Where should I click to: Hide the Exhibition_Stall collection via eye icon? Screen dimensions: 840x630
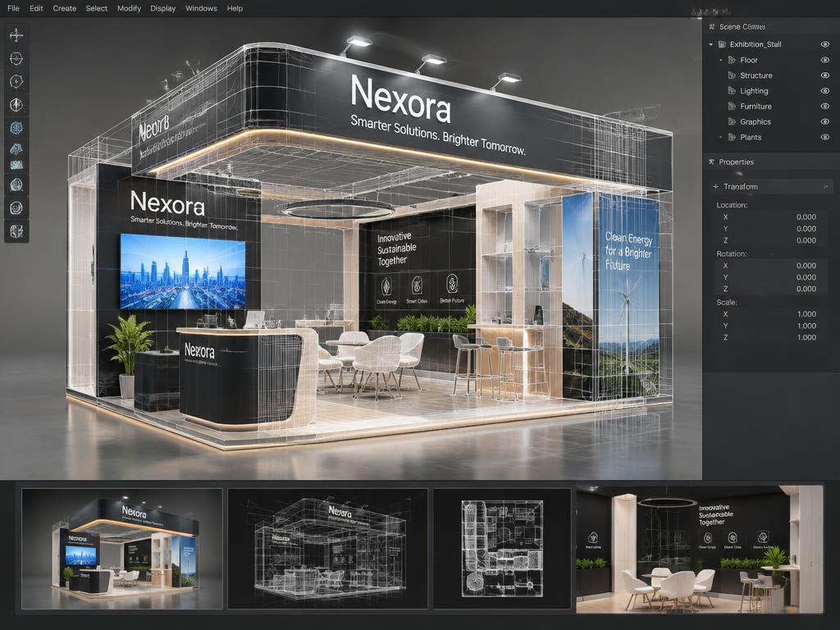click(825, 44)
